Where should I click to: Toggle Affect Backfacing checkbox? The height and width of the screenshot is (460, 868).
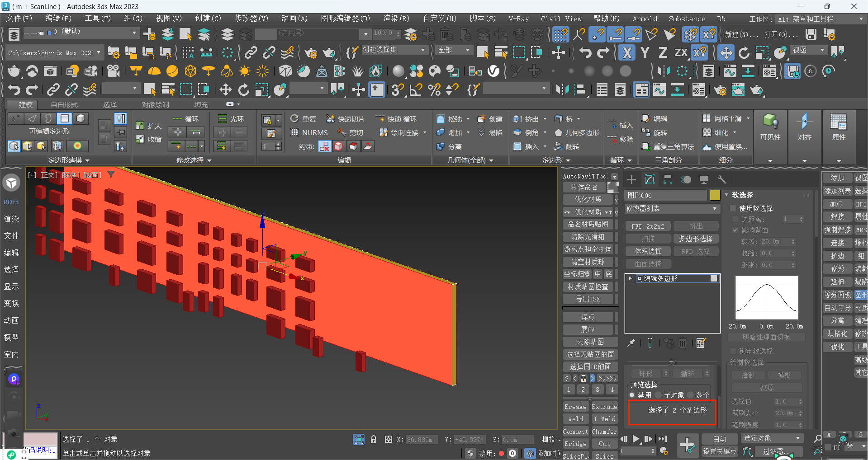point(735,230)
